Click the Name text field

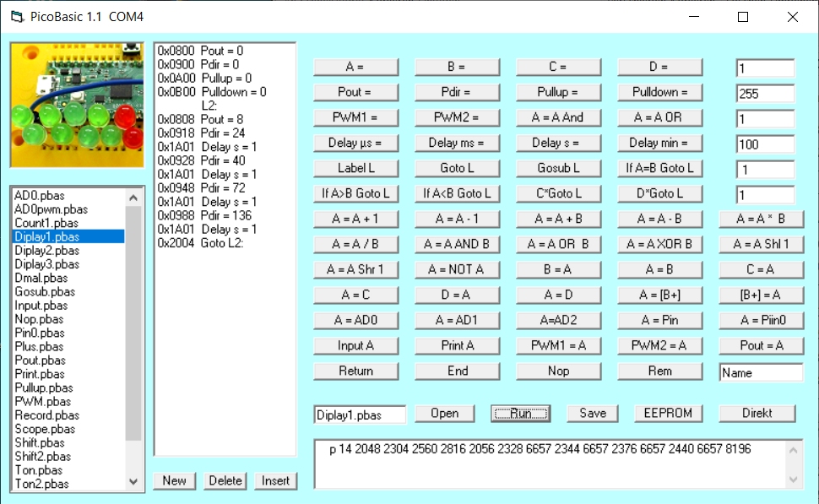(x=761, y=372)
